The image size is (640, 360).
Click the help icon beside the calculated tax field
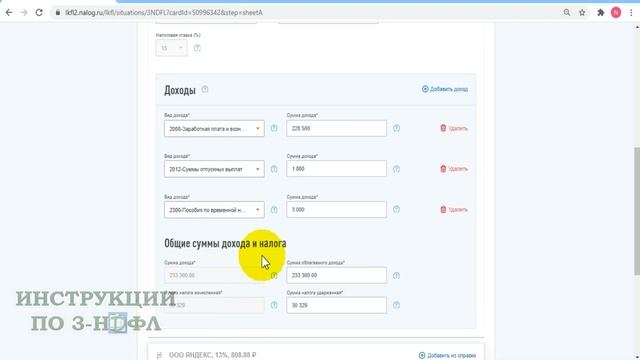coord(274,305)
